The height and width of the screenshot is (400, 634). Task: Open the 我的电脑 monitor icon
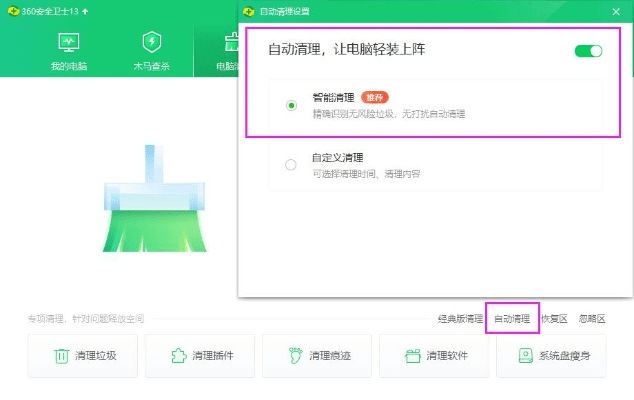pyautogui.click(x=69, y=42)
